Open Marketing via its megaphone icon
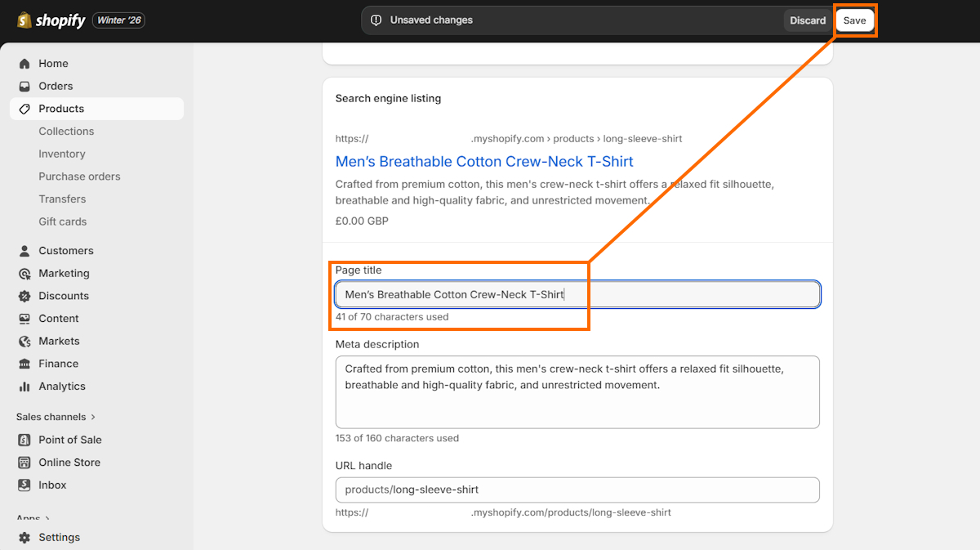 (26, 273)
